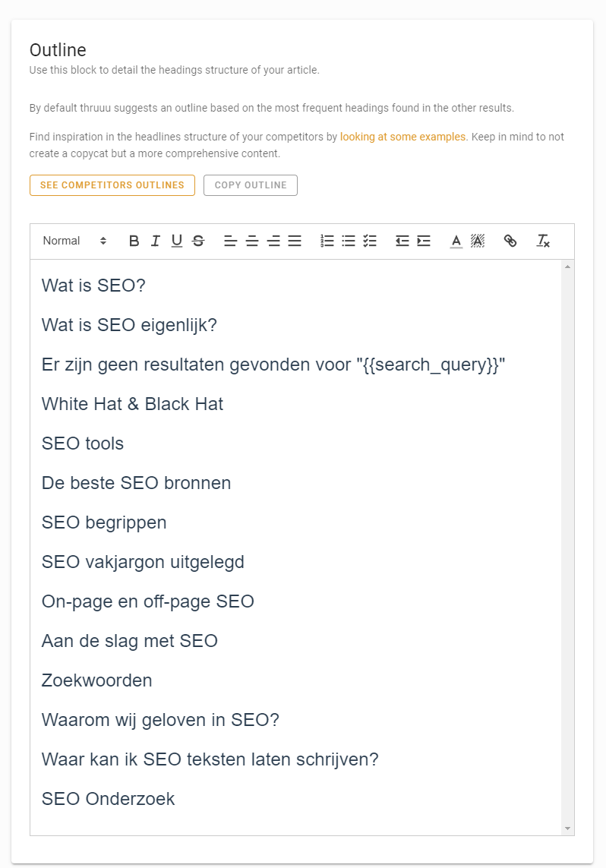Clear text formatting
606x868 pixels.
[543, 241]
